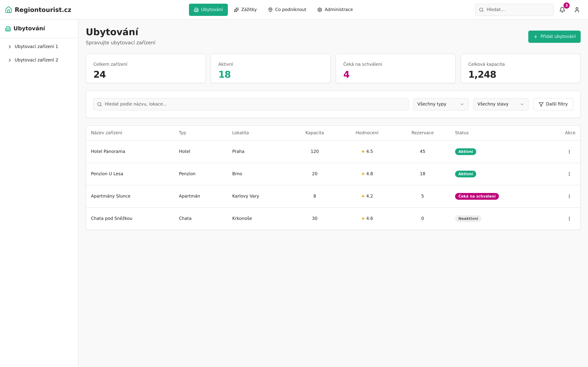Open the Všechny typy dropdown

[x=441, y=104]
